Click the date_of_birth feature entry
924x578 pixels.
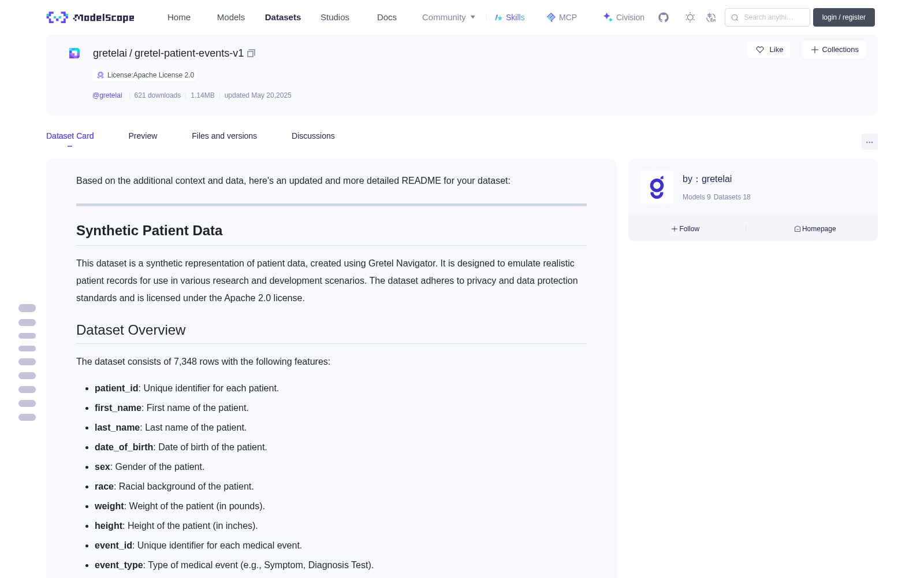pos(181,447)
